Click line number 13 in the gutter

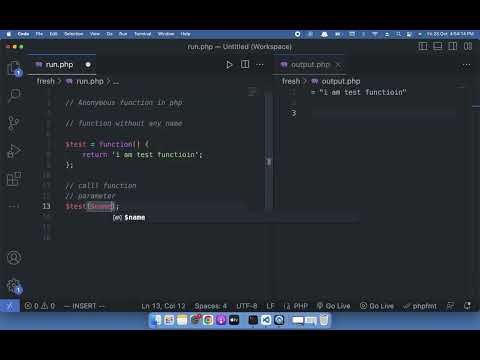click(46, 206)
